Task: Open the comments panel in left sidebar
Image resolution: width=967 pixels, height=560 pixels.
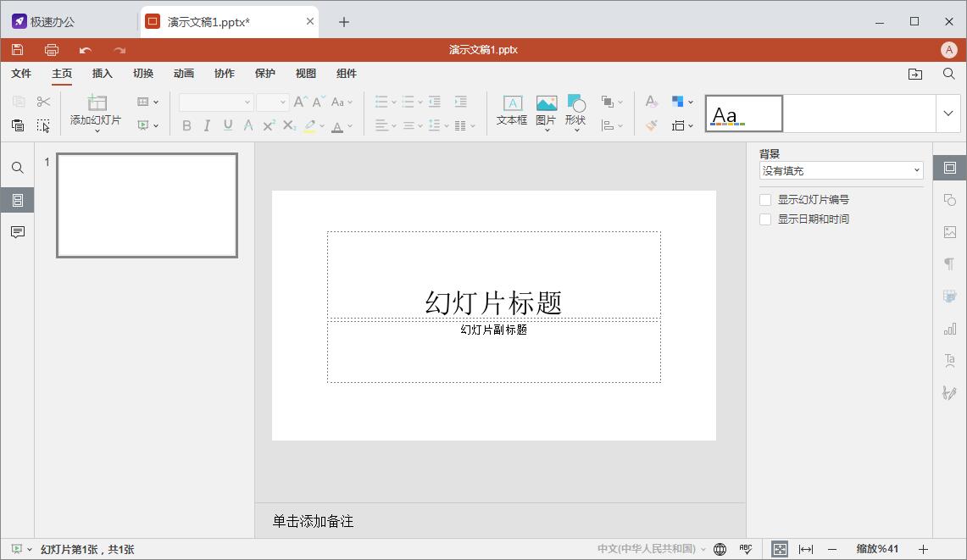Action: (x=17, y=232)
